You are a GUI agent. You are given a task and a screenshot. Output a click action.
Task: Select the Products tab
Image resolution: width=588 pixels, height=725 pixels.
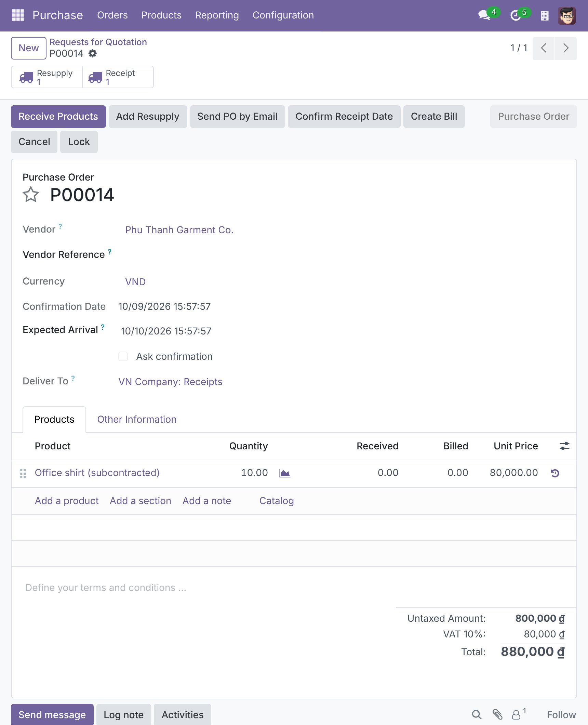[x=54, y=419]
